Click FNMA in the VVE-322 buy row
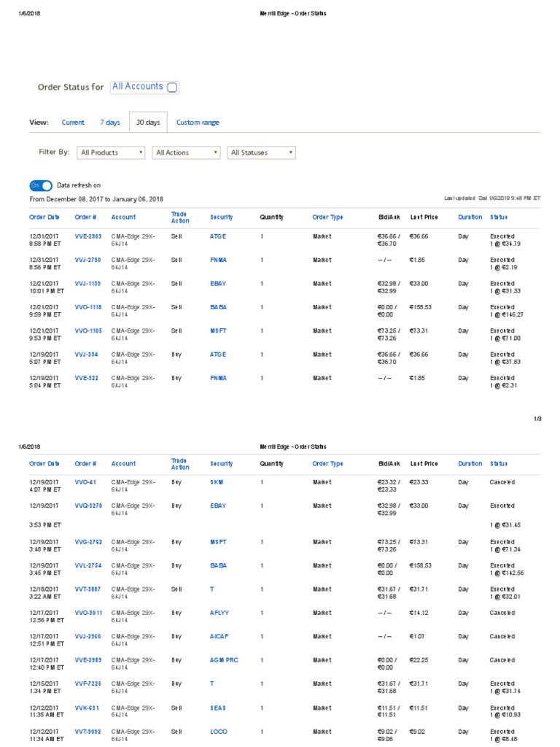The width and height of the screenshot is (560, 747). click(x=219, y=378)
